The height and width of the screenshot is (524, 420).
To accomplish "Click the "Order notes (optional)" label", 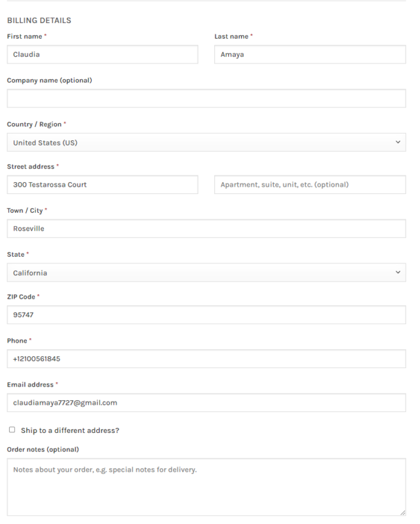I will 43,449.
